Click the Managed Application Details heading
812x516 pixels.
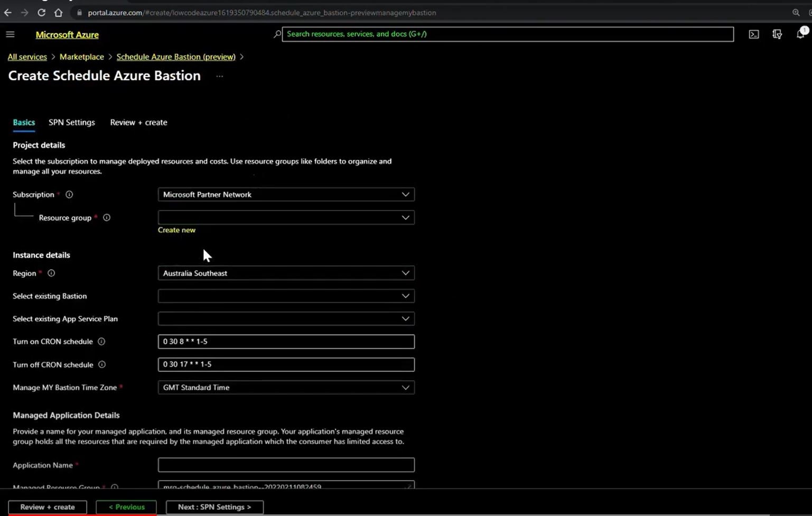coord(66,415)
